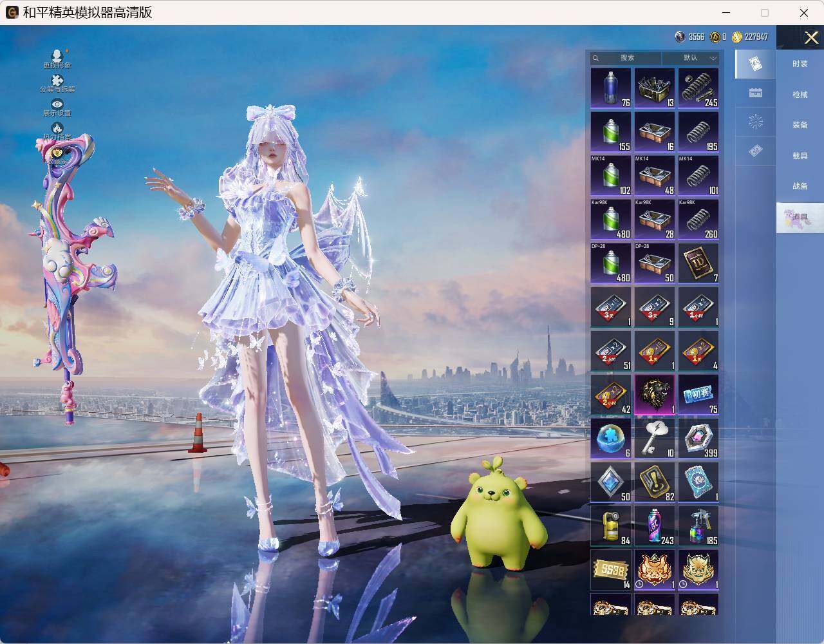The image size is (824, 644).
Task: Select the Kar98K paint can item
Action: tap(611, 219)
